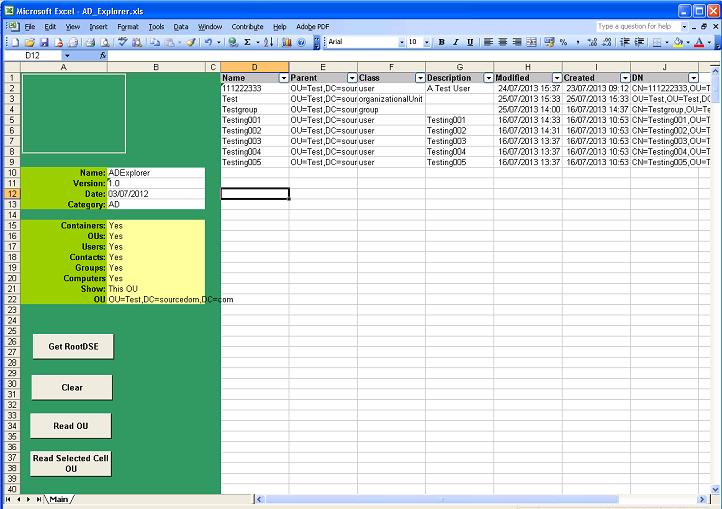
Task: Toggle Italic formatting
Action: 455,43
